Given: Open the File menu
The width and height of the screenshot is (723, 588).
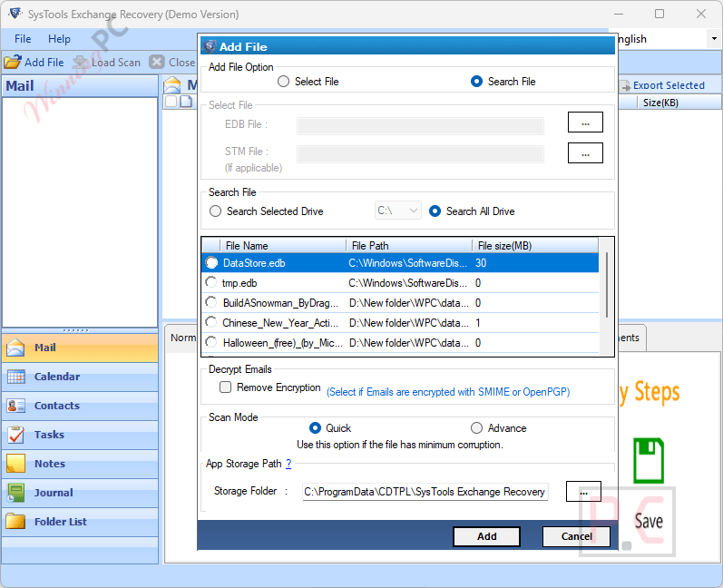Looking at the screenshot, I should click(x=23, y=39).
